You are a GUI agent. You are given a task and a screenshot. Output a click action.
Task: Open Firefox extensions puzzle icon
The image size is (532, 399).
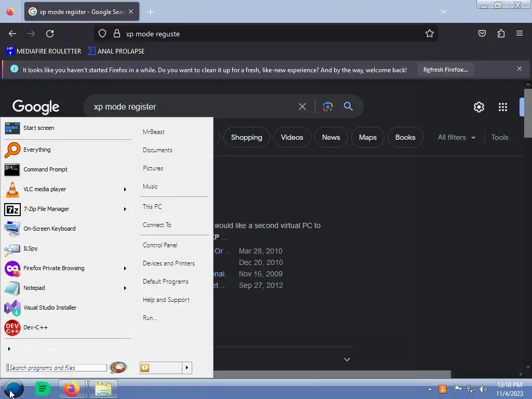pos(501,34)
